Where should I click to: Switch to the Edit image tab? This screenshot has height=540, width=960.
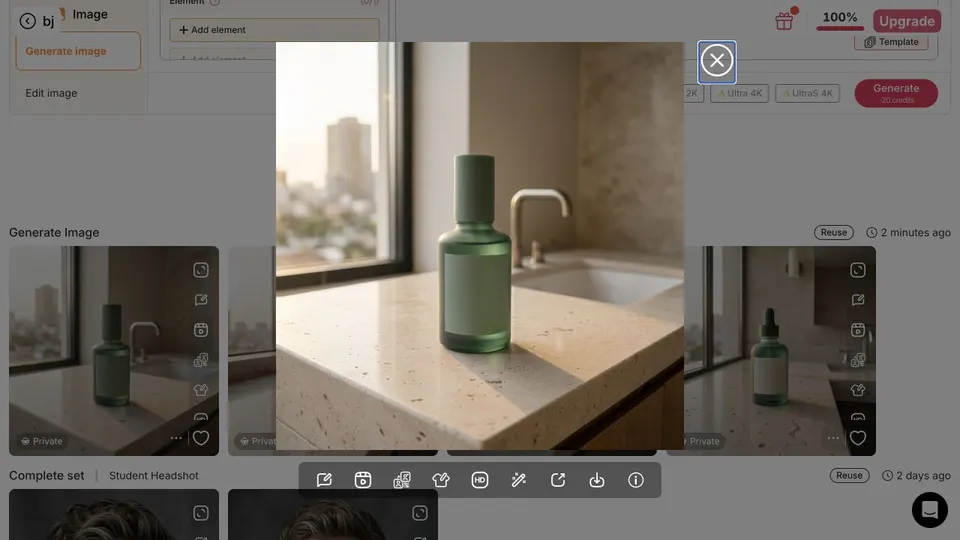pos(51,93)
